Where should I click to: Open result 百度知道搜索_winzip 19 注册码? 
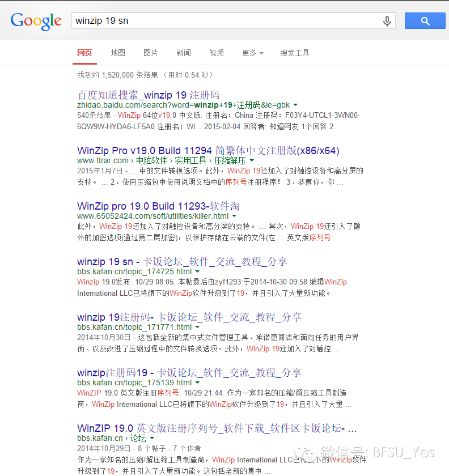[x=149, y=95]
